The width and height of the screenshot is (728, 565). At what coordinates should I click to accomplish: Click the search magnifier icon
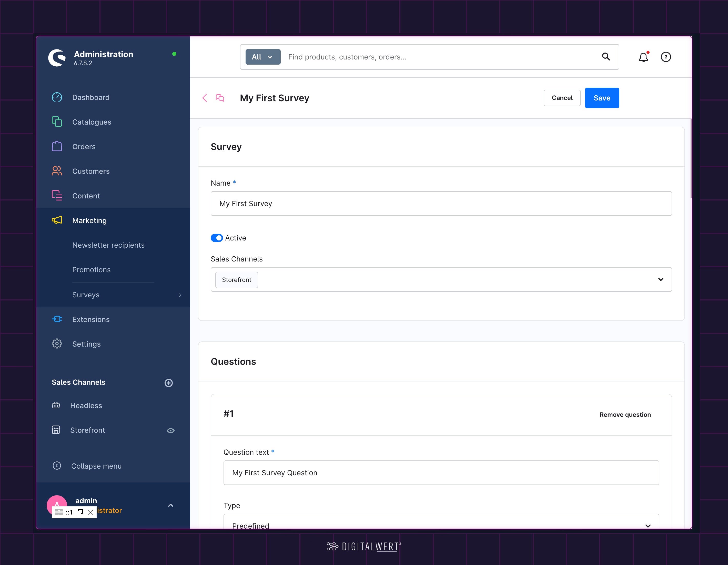(606, 57)
